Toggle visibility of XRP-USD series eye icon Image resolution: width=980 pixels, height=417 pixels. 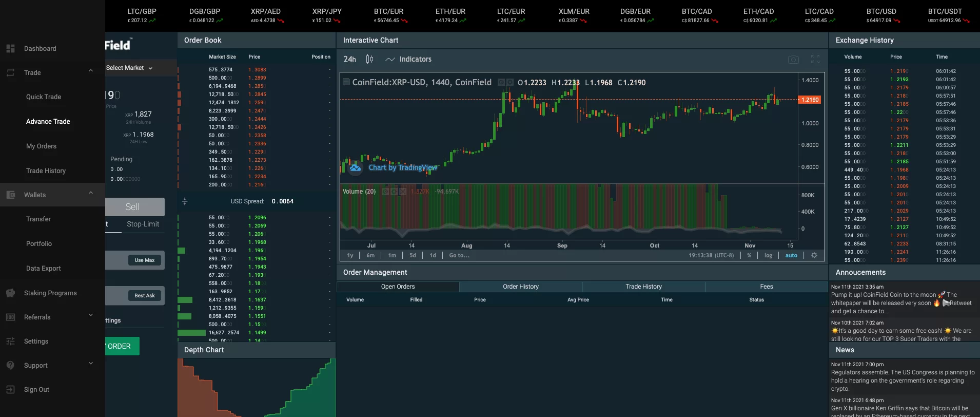501,82
